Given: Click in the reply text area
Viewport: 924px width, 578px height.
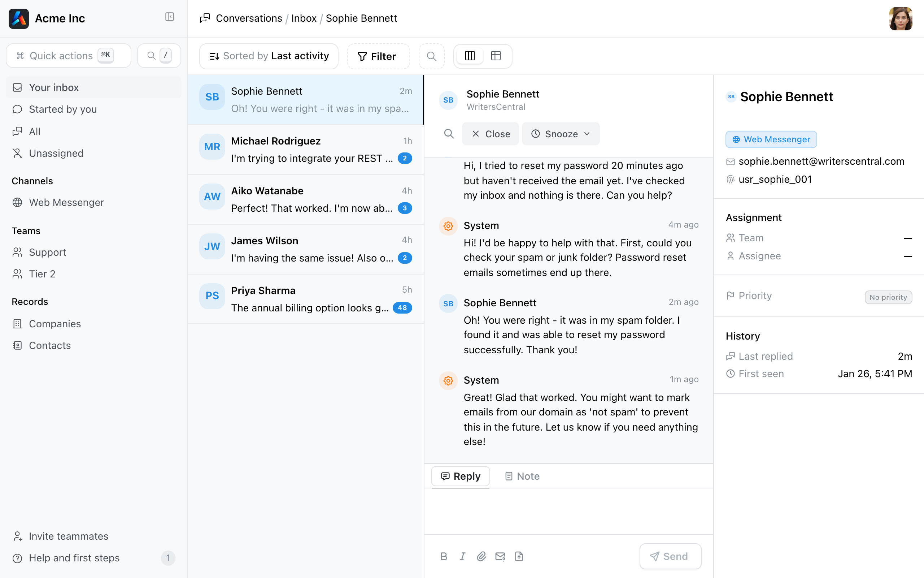Looking at the screenshot, I should tap(568, 511).
